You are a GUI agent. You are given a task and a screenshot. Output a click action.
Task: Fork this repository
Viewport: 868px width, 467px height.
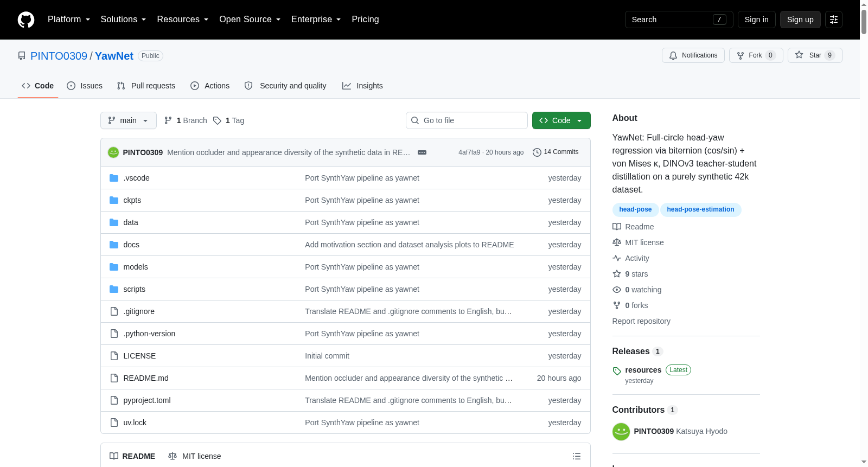click(x=756, y=55)
